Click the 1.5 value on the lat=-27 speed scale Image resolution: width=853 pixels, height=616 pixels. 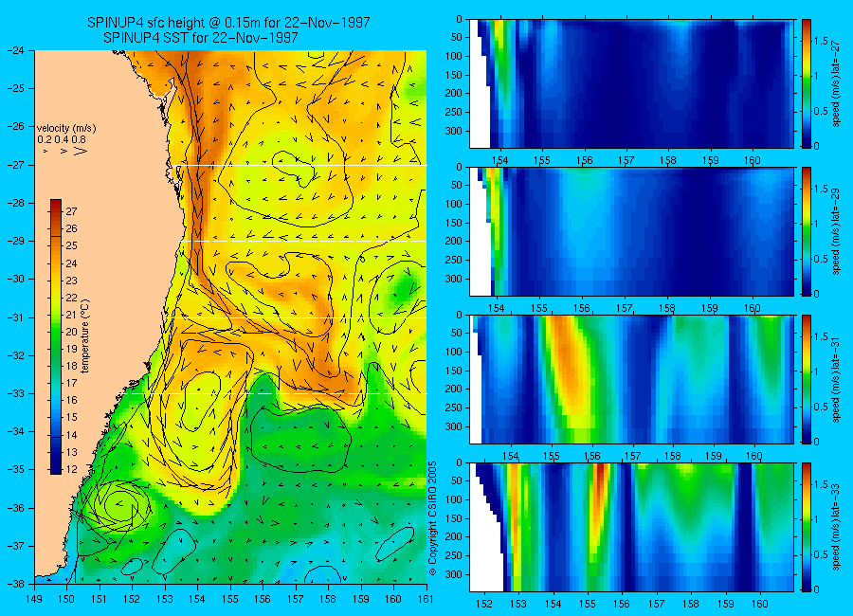point(821,42)
